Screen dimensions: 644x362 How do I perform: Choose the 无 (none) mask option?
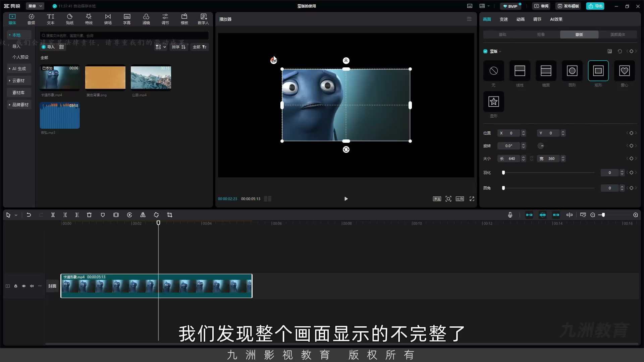[493, 71]
